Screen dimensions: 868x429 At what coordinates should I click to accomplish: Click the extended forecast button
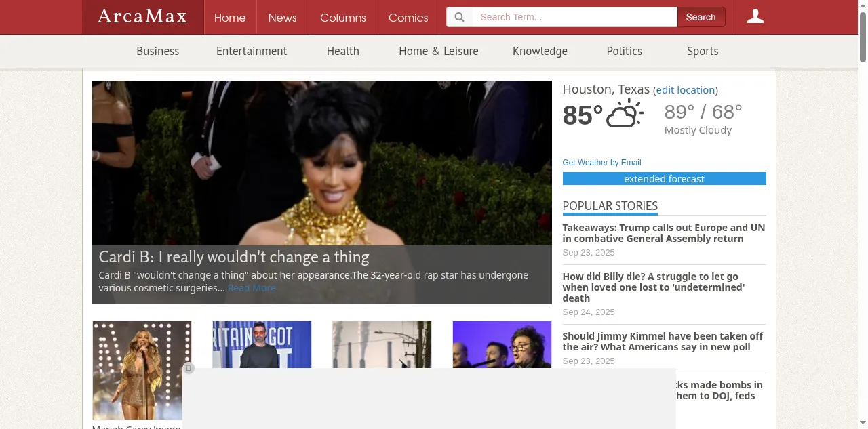(x=665, y=179)
